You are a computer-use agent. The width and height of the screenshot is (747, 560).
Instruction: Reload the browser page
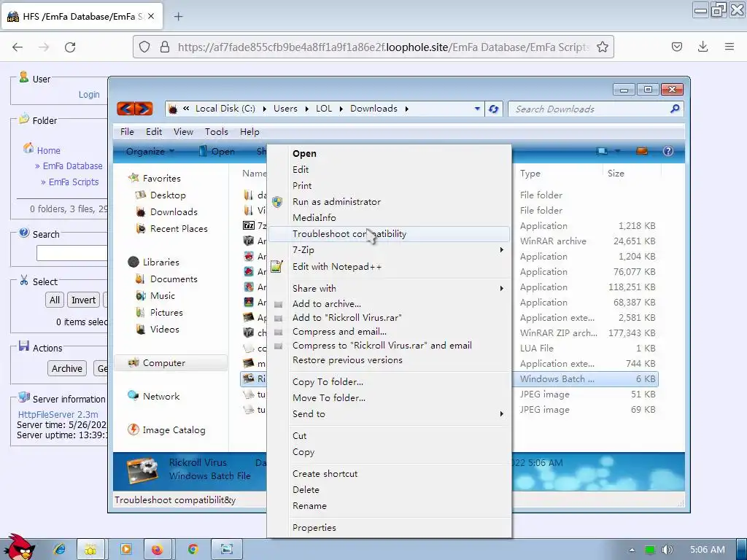pos(70,47)
